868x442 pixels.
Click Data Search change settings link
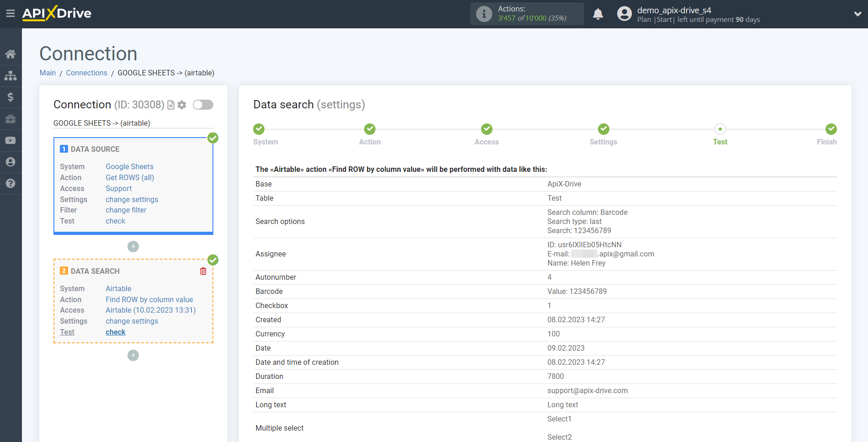(132, 321)
